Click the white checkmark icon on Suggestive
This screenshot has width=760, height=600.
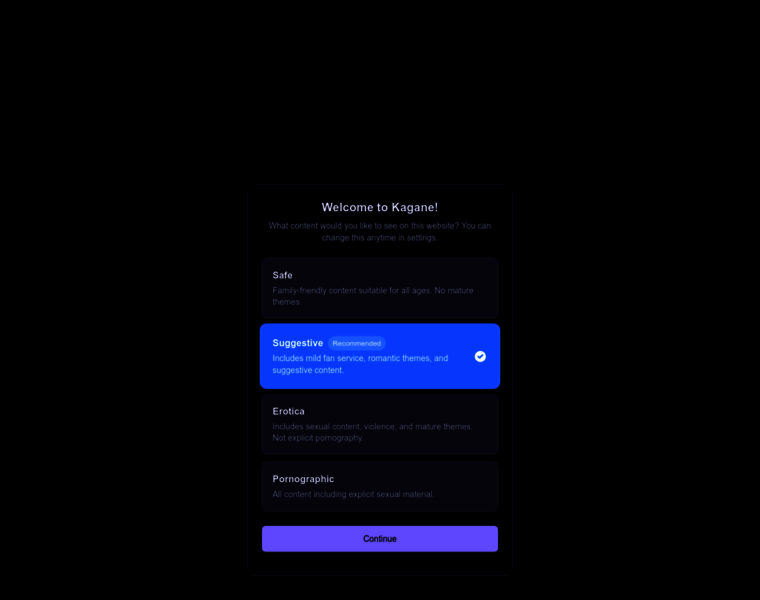click(480, 356)
